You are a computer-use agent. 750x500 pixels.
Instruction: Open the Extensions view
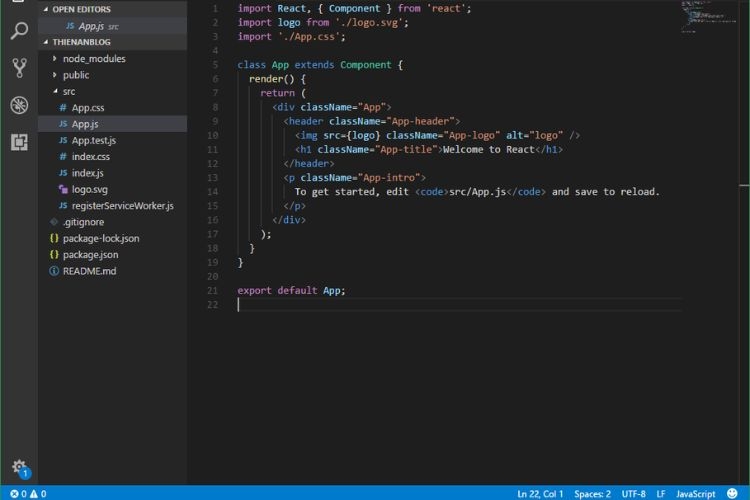19,142
